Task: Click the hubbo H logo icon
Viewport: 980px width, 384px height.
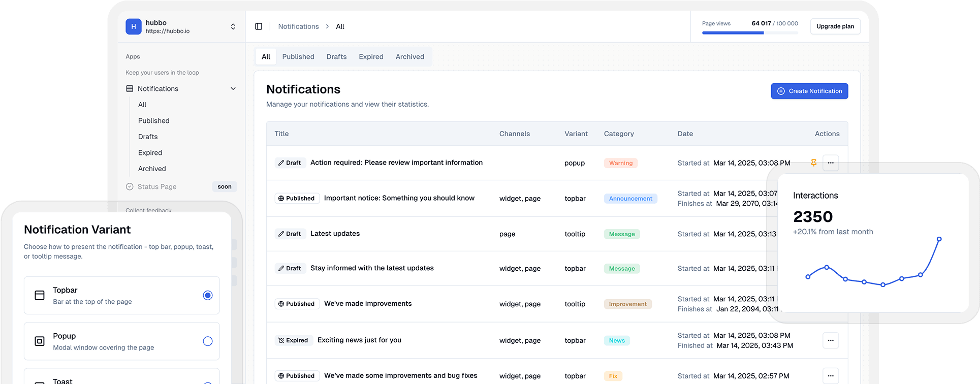Action: 134,26
